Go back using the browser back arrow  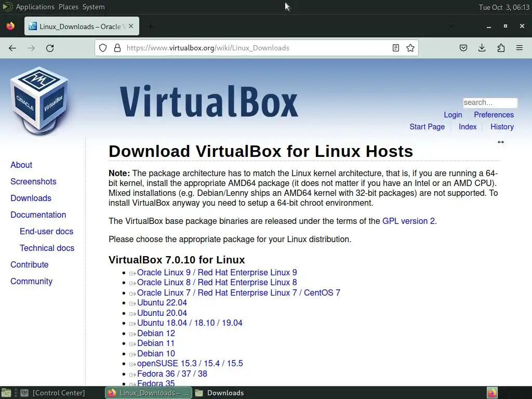(12, 48)
